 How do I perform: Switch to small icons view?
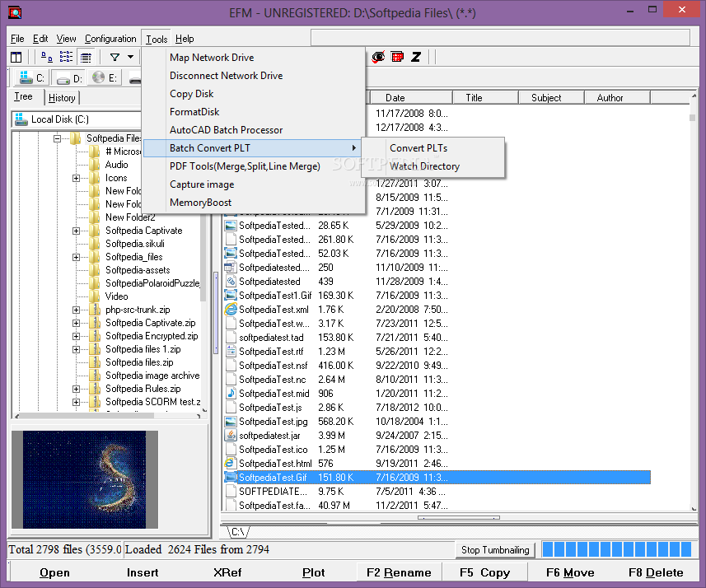[x=47, y=57]
